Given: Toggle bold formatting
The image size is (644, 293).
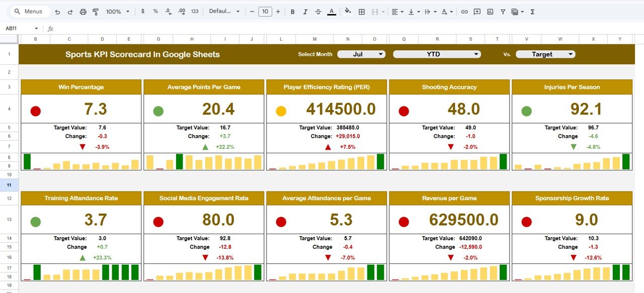Looking at the screenshot, I should point(292,11).
